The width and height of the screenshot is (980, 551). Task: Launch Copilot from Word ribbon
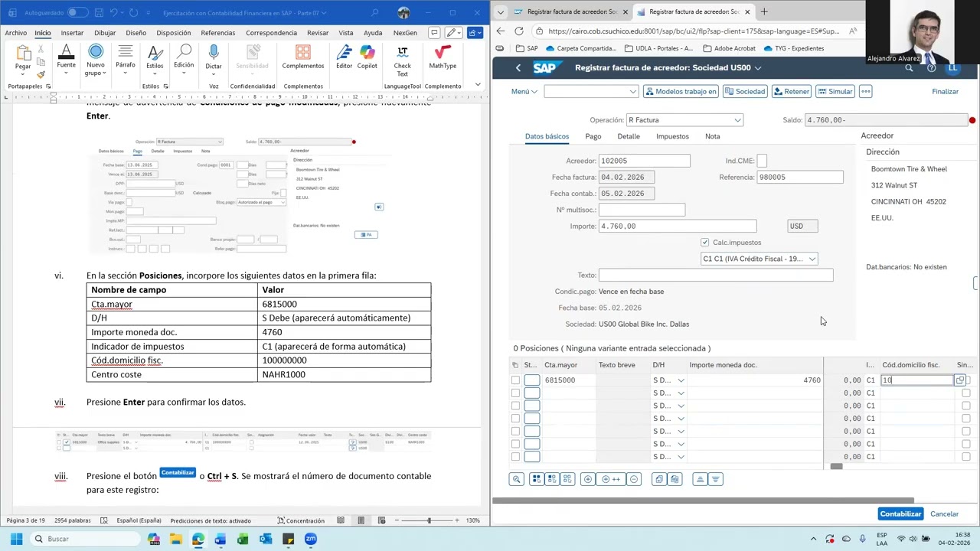pos(367,57)
